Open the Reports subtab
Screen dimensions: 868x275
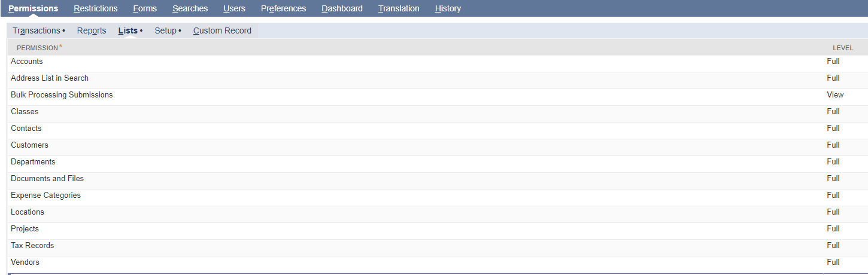(x=92, y=30)
